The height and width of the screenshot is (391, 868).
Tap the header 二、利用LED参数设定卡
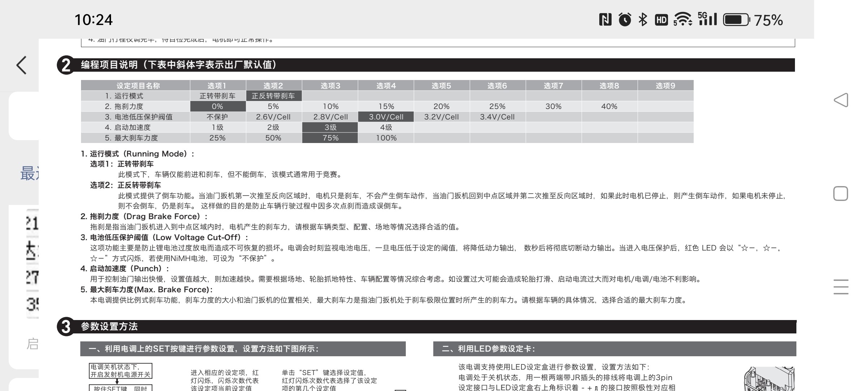pyautogui.click(x=614, y=349)
